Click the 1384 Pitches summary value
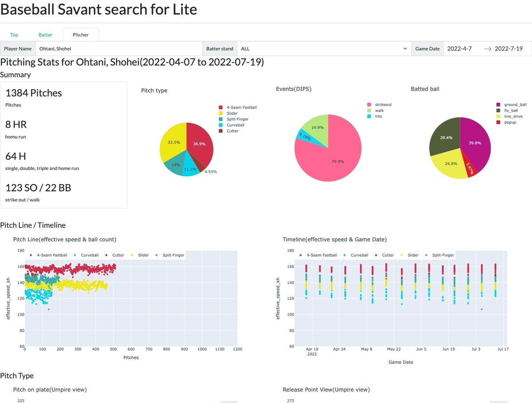532x403 pixels. coord(34,93)
